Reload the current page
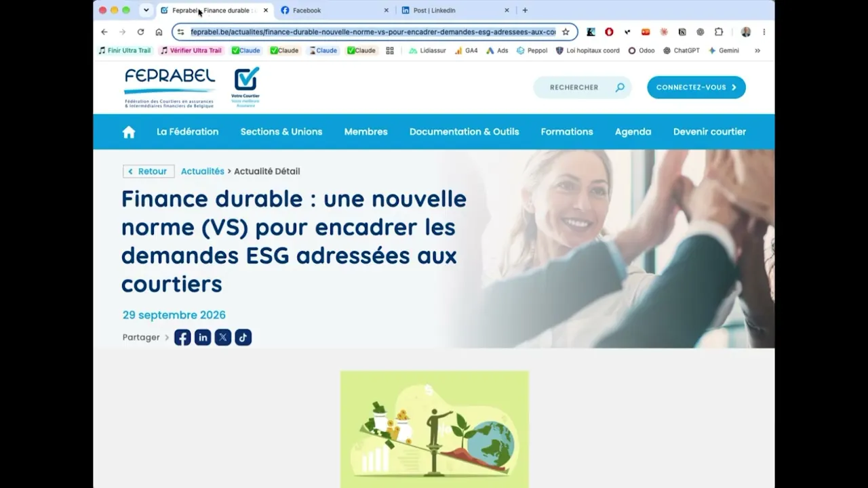 (x=140, y=32)
